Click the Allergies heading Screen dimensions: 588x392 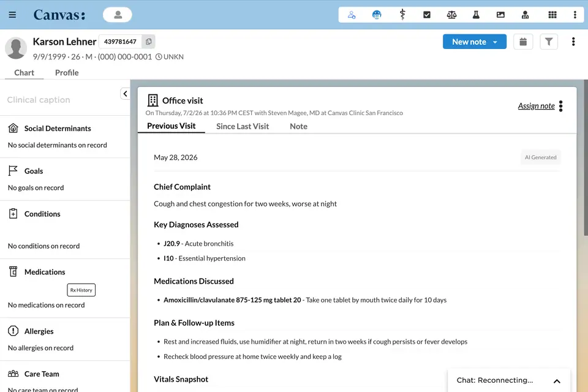(39, 331)
